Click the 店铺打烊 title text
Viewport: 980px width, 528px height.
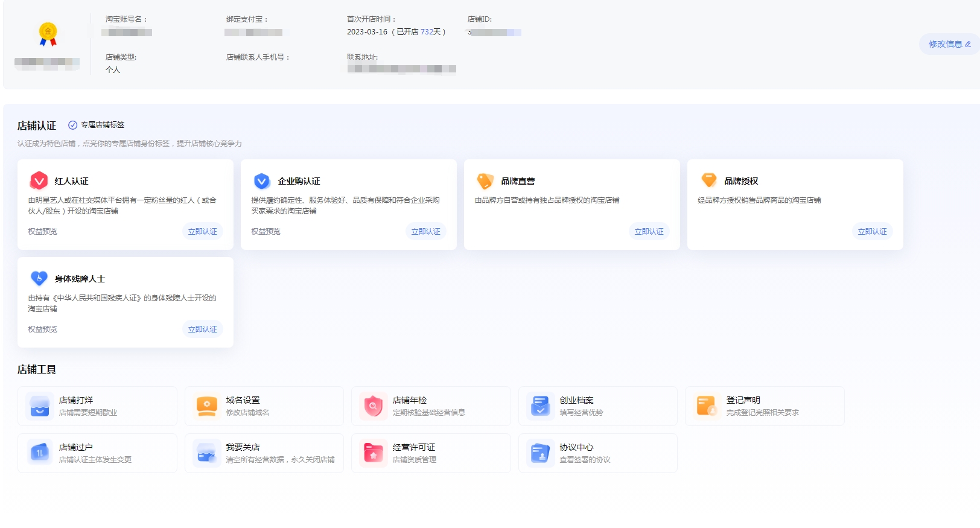point(76,400)
